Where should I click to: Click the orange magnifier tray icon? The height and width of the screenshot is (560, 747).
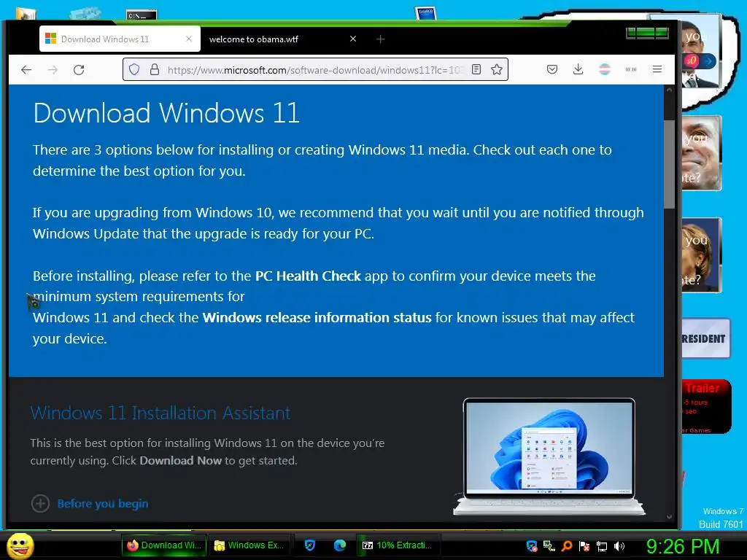[x=567, y=546]
